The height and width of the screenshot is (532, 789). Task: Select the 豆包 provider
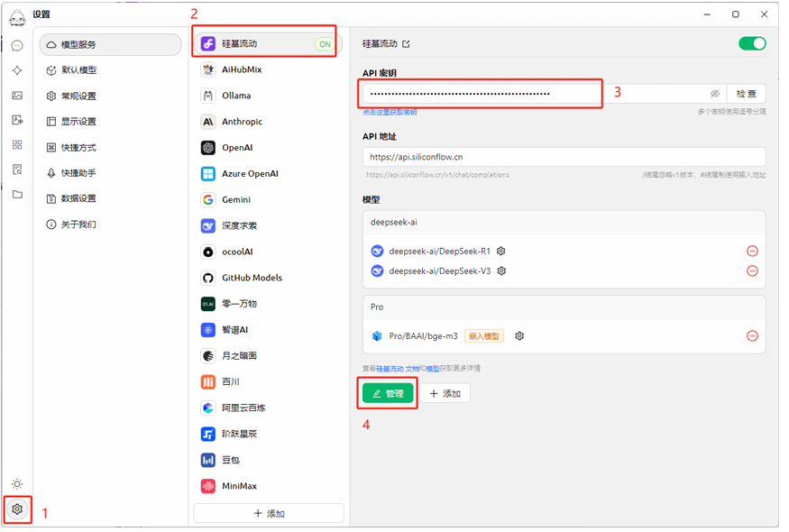click(x=268, y=460)
